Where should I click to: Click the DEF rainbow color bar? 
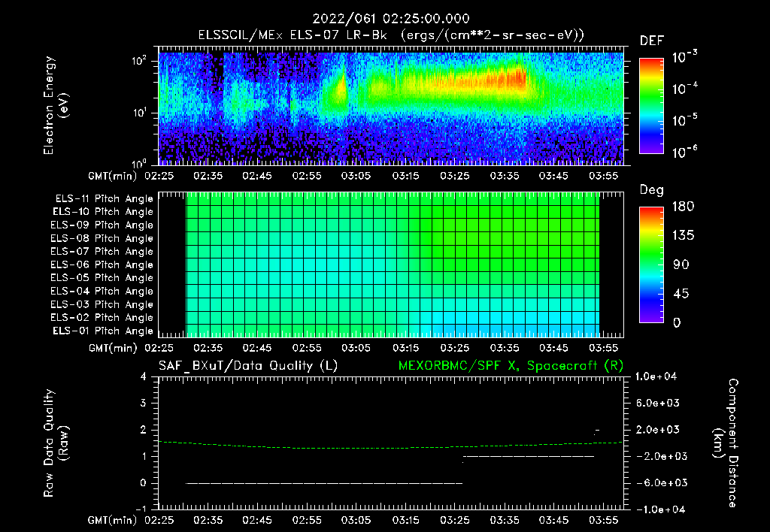point(652,106)
